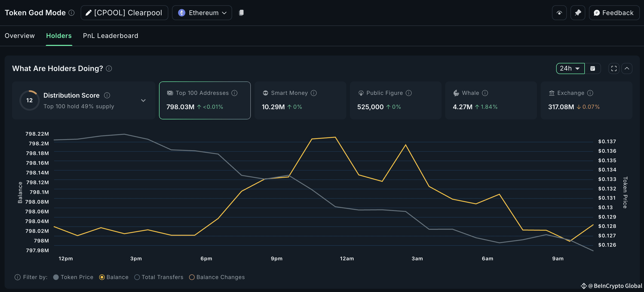The image size is (644, 292).
Task: Click the 4.27M whale value
Action: (x=463, y=107)
